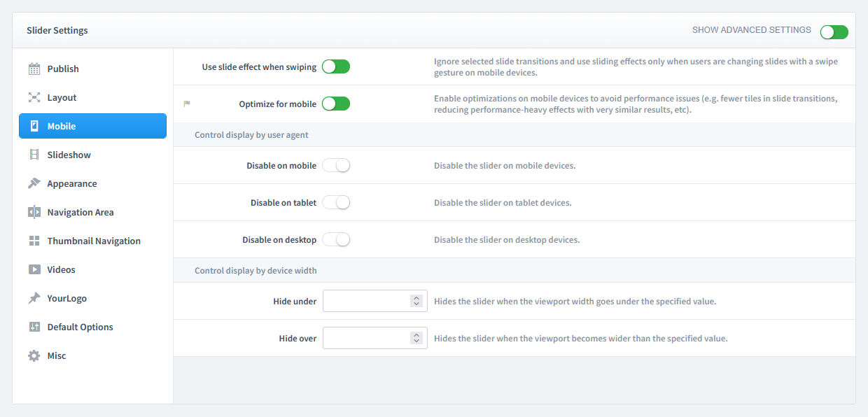Screen dimensions: 868x417
Task: Select the Mobile phone icon
Action: point(33,126)
